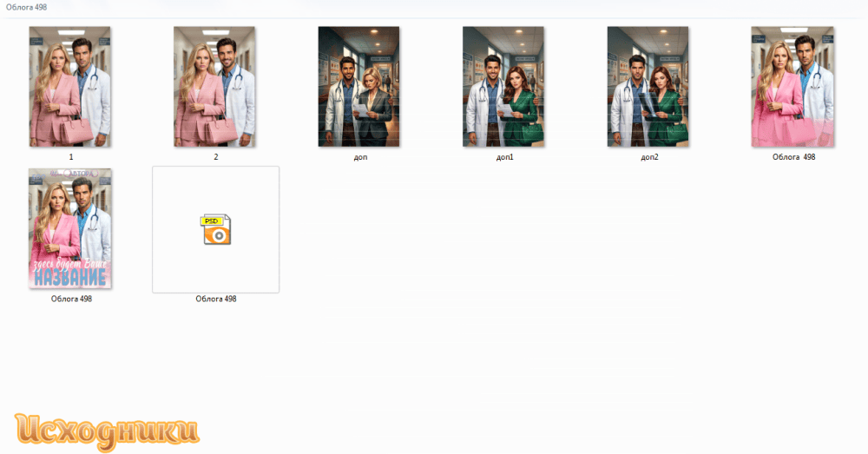Screen dimensions: 868x454
Task: Select bright pink cover thumbnail in top row
Action: tap(792, 86)
